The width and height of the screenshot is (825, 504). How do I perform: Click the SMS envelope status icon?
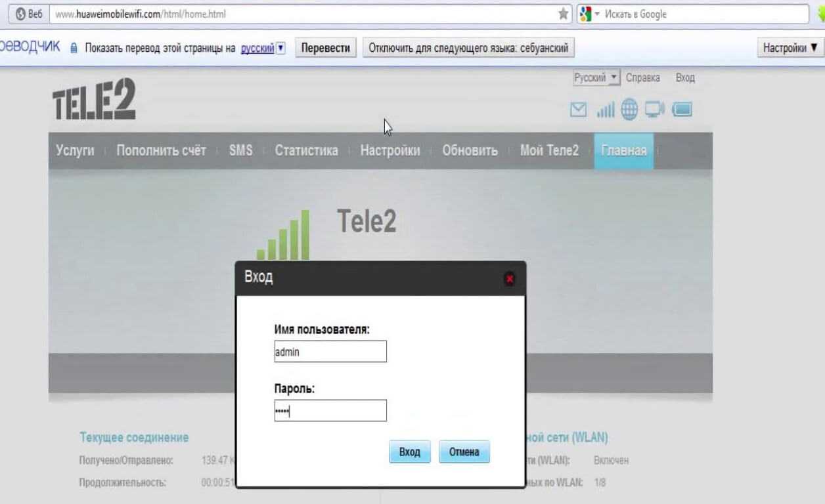pyautogui.click(x=578, y=110)
